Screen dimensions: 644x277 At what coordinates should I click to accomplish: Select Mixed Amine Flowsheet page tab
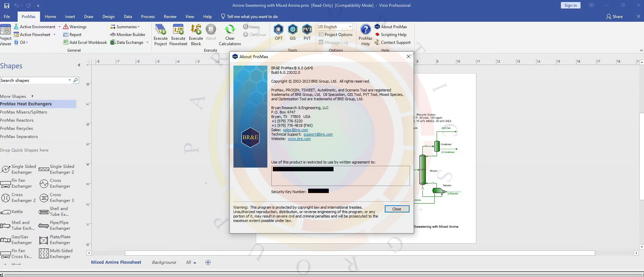click(x=116, y=262)
